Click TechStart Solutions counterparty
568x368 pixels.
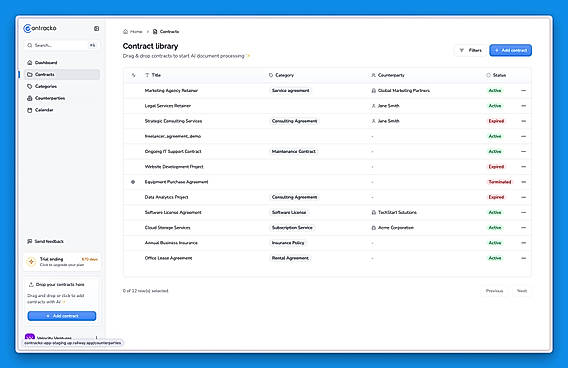pyautogui.click(x=394, y=212)
